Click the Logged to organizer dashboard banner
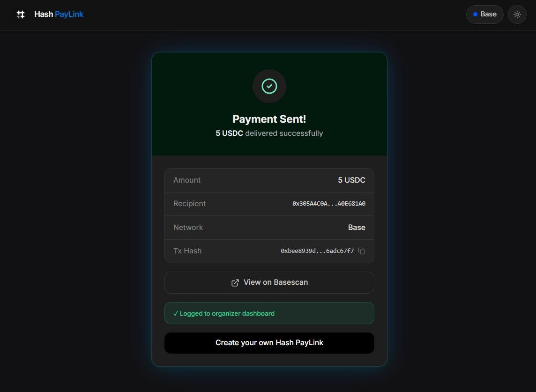The width and height of the screenshot is (536, 392). pos(269,313)
